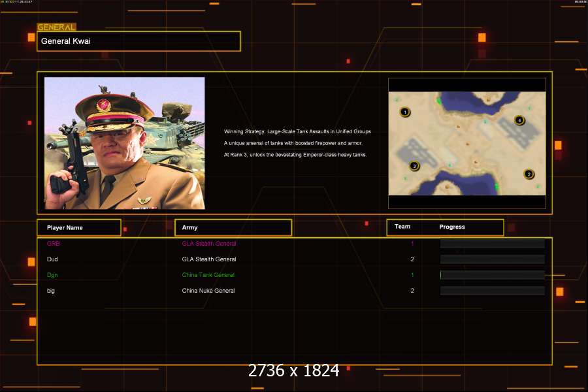The height and width of the screenshot is (392, 588).
Task: Click the Rank 3 Emperor-class tanks line
Action: pyautogui.click(x=295, y=155)
